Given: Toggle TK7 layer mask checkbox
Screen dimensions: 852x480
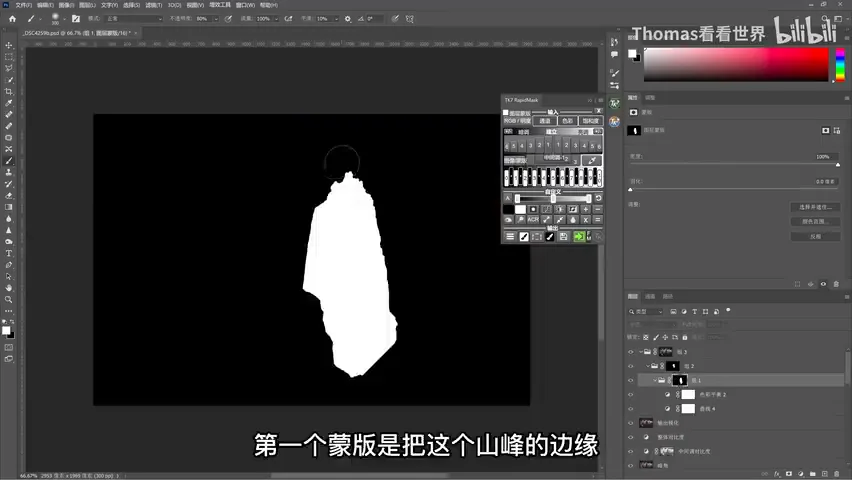Looking at the screenshot, I should click(506, 113).
